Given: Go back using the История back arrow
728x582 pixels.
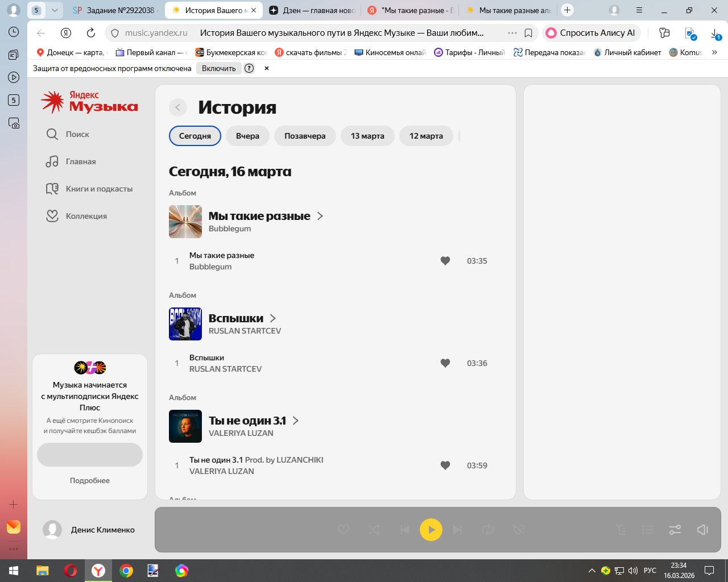Looking at the screenshot, I should (x=178, y=107).
